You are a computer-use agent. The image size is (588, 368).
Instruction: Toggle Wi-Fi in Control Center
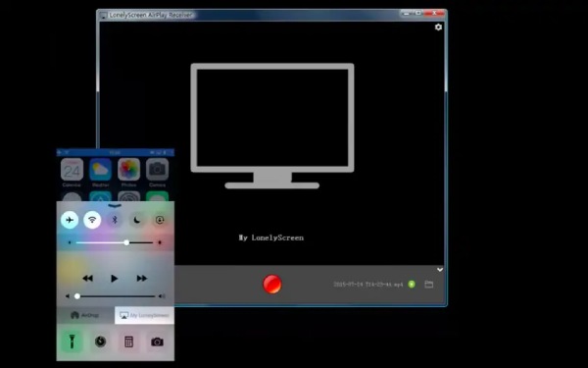tap(92, 220)
